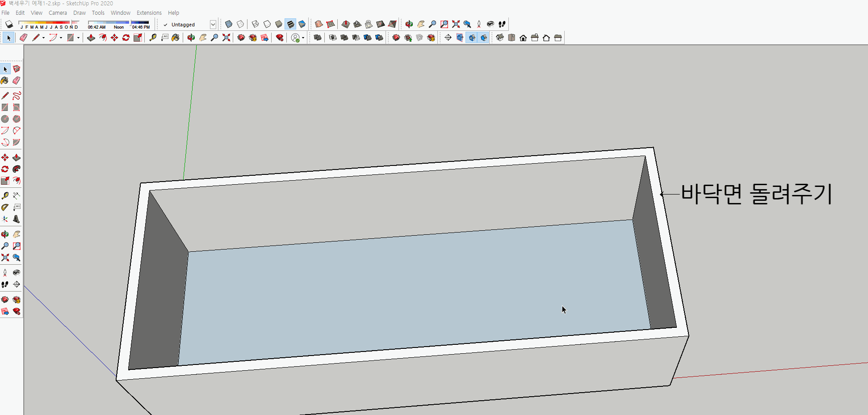Open the Tools menu
Viewport: 868px width, 415px height.
tap(98, 13)
